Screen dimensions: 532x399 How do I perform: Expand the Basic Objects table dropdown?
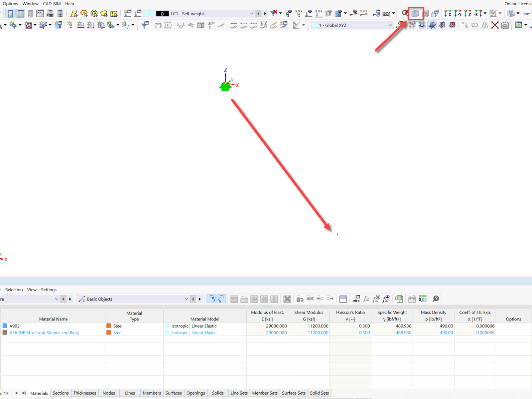tap(186, 299)
